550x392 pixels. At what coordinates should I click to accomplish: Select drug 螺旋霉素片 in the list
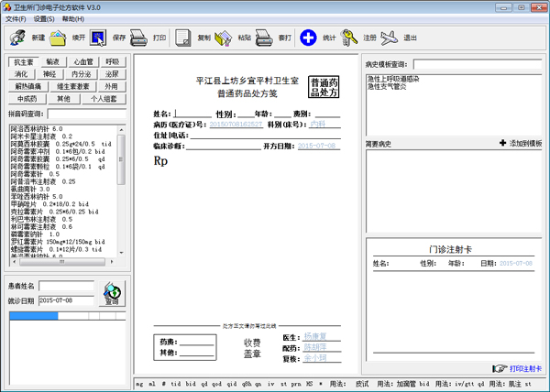56,249
